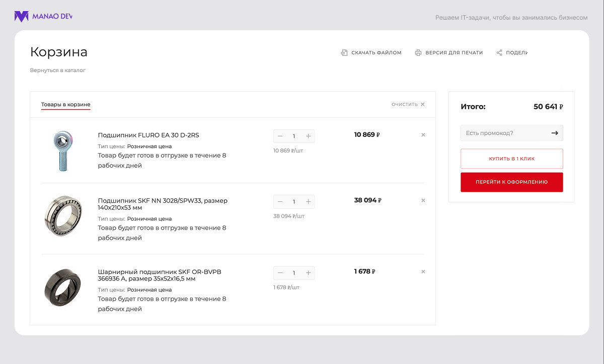
Task: Click Очистить to empty the cart
Action: pyautogui.click(x=405, y=104)
